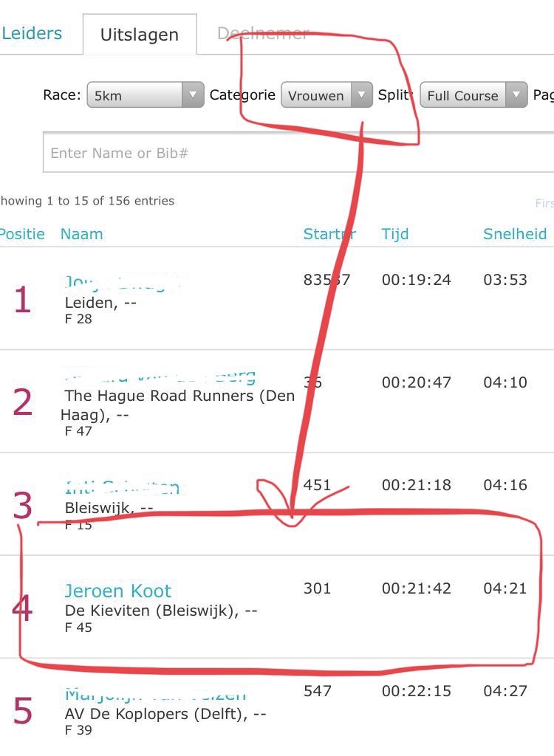554x756 pixels.
Task: Open the Hague Road Runners runner's name link
Action: pyautogui.click(x=160, y=377)
